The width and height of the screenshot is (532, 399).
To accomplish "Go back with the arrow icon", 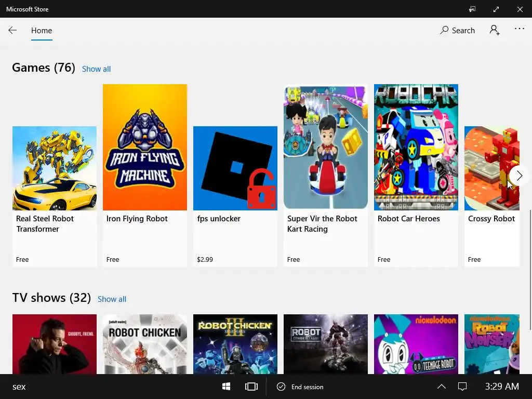I will tap(12, 30).
